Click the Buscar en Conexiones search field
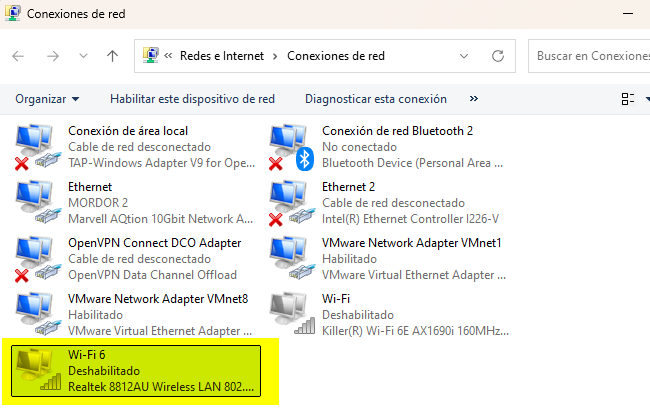 (590, 56)
